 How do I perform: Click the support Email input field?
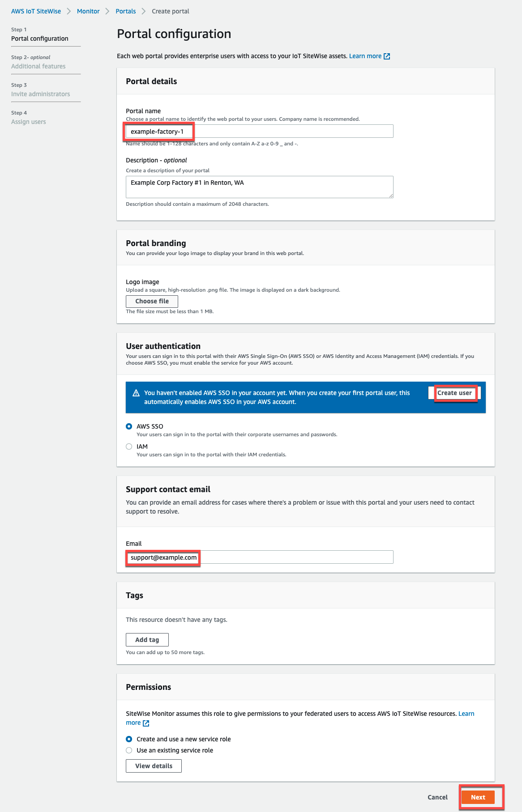click(x=260, y=557)
